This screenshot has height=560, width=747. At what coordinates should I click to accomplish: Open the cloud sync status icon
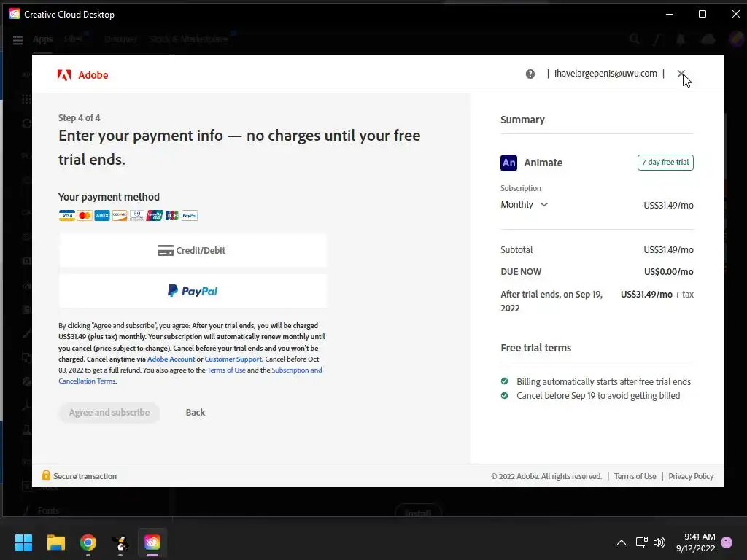point(708,39)
